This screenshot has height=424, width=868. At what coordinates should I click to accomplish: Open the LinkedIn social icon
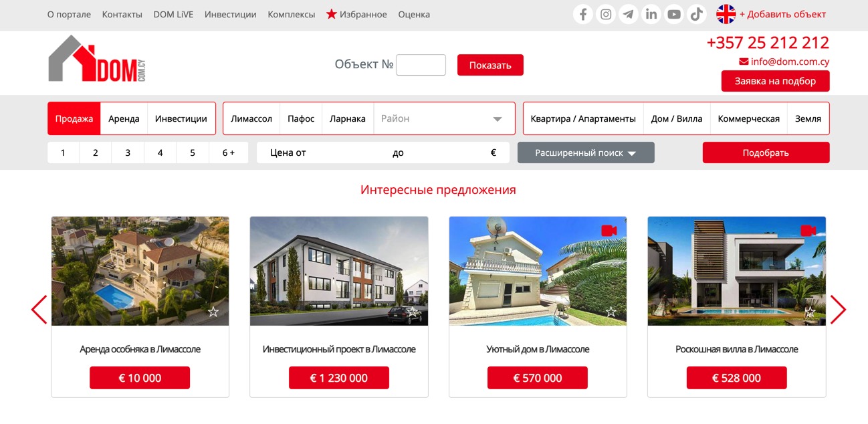651,14
